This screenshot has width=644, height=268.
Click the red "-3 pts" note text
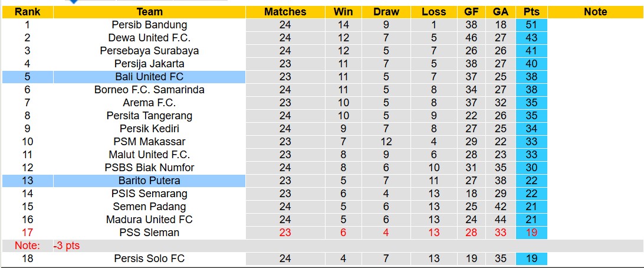pos(66,246)
